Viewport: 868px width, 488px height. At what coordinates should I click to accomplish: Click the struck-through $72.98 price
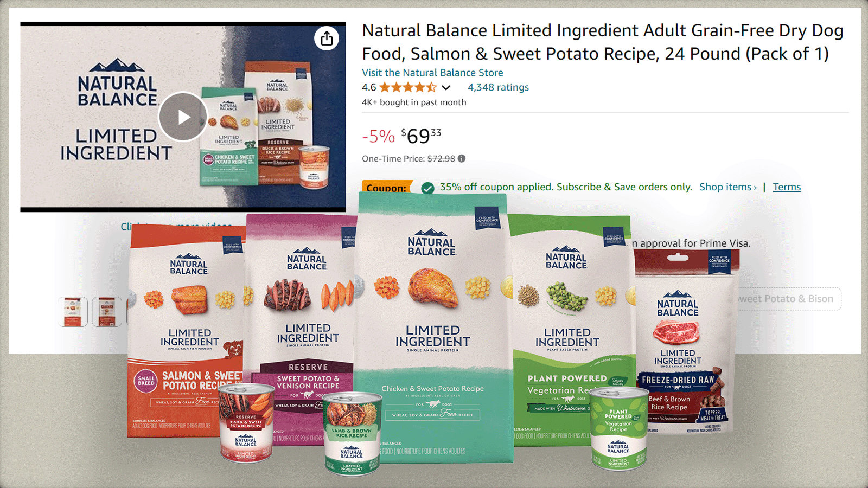[x=441, y=159]
